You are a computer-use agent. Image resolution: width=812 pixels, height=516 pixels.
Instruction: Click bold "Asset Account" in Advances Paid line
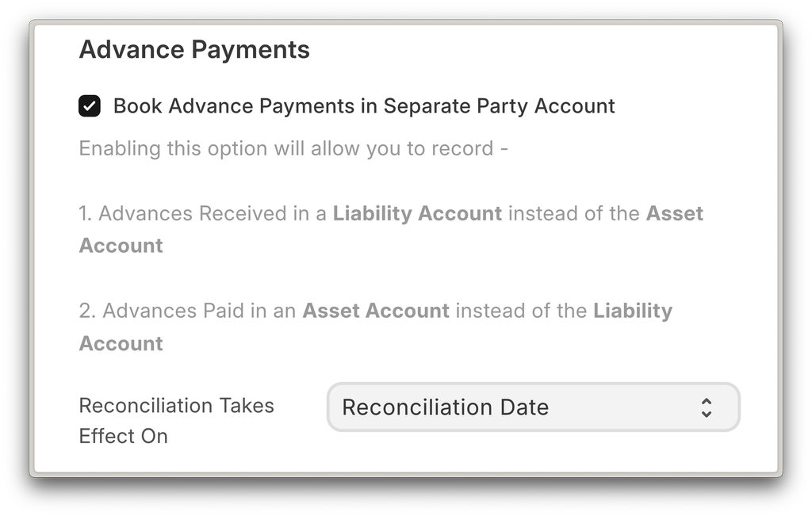[376, 311]
